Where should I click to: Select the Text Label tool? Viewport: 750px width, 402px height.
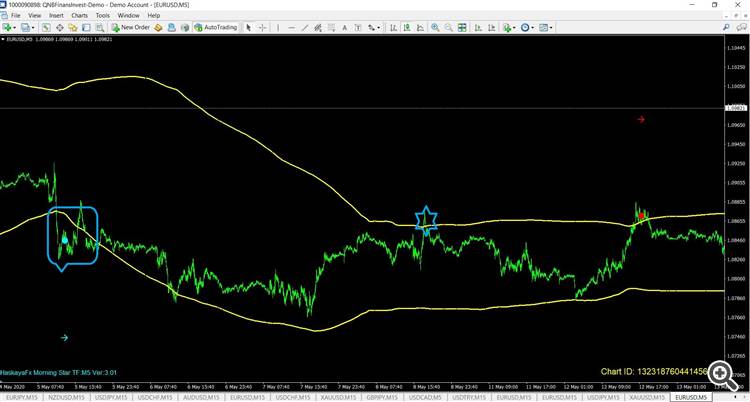pyautogui.click(x=357, y=28)
